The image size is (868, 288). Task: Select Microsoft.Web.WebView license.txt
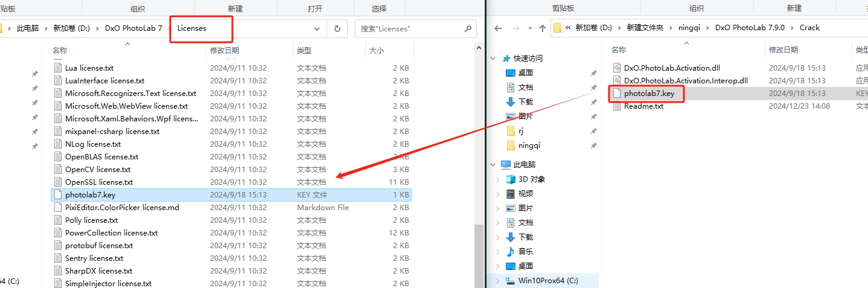[x=126, y=106]
